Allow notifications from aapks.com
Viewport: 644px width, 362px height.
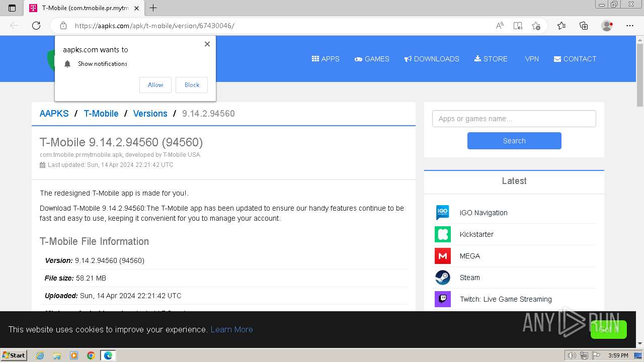(x=155, y=85)
